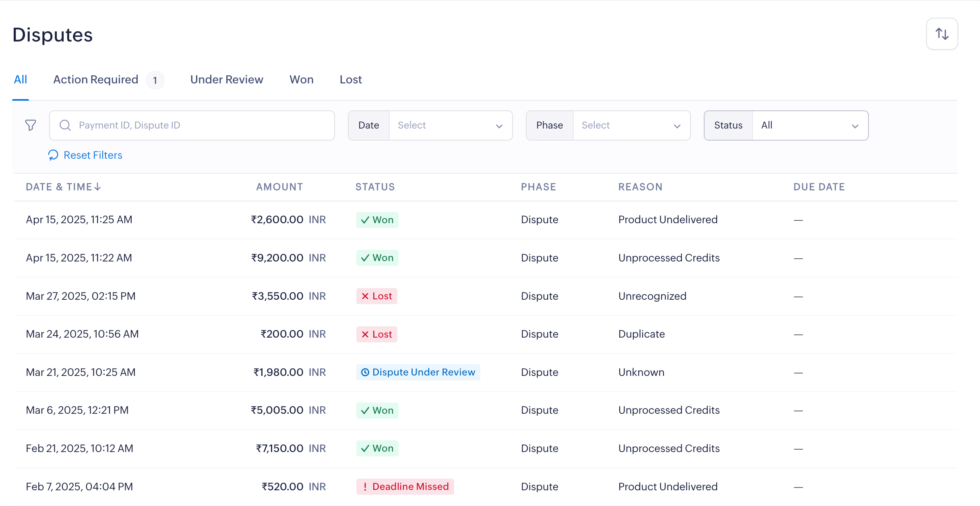Click the Won badge on ₹2,600.00 row
The image size is (980, 506).
(x=377, y=220)
